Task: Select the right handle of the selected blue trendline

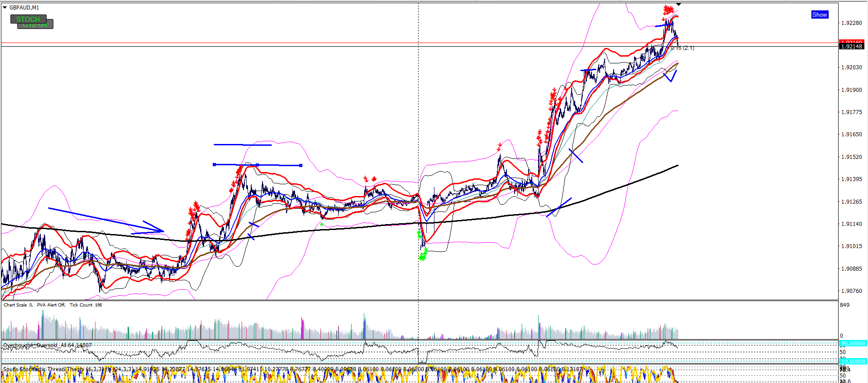Action: click(301, 165)
